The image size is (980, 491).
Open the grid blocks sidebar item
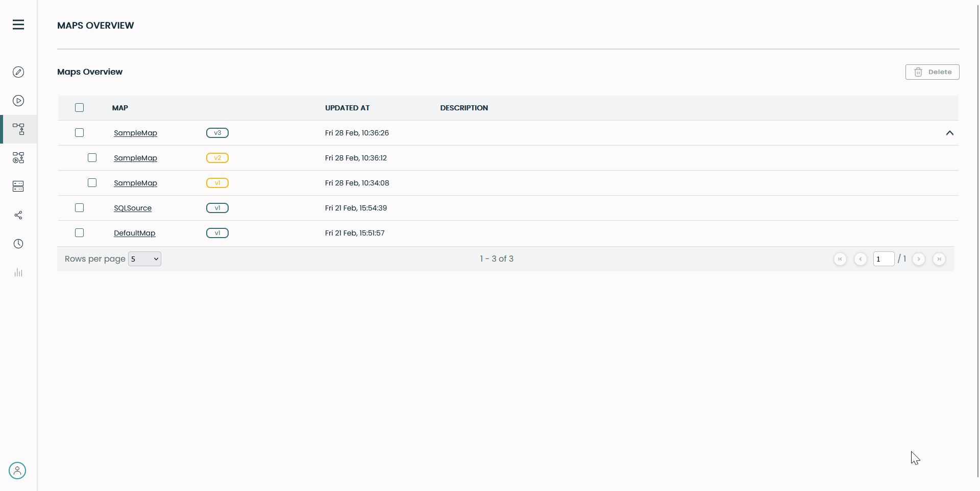tap(18, 158)
